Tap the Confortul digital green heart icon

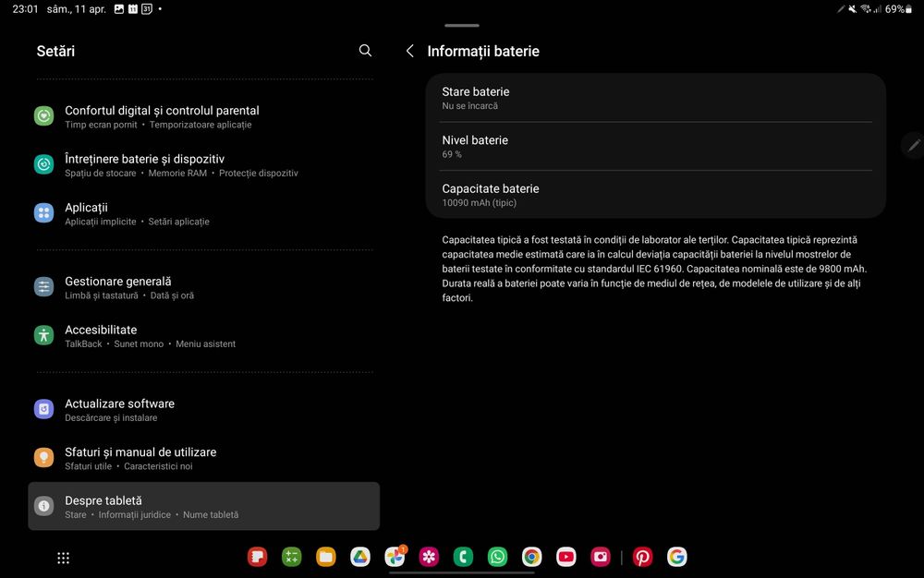coord(43,116)
